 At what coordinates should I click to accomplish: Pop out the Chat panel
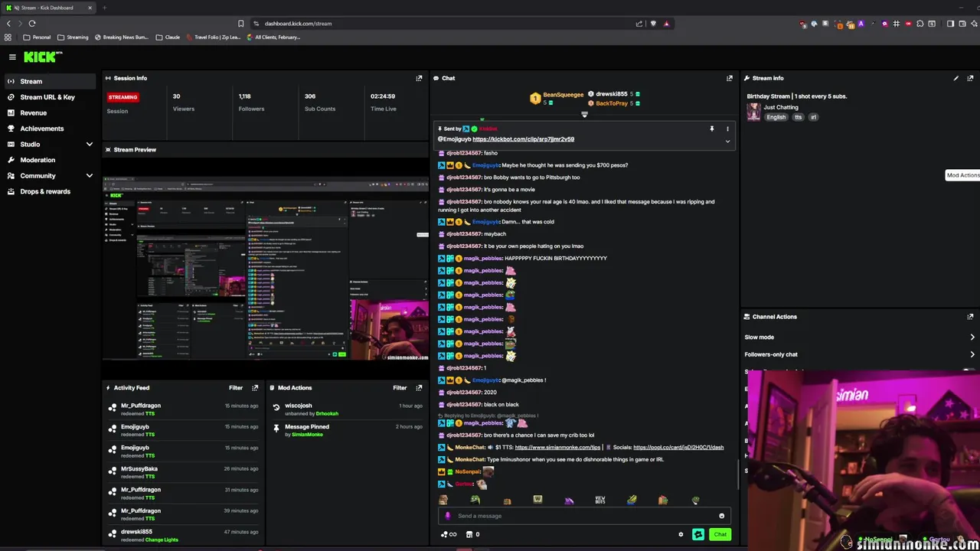pyautogui.click(x=729, y=78)
